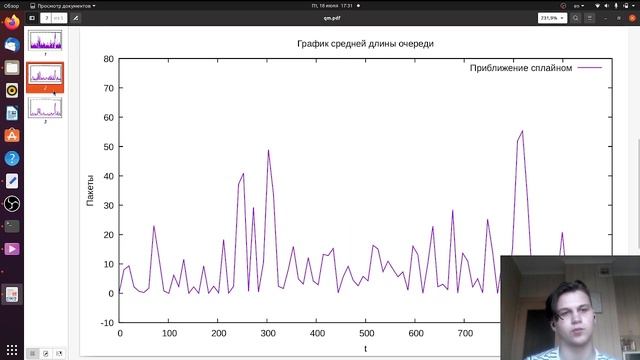The height and width of the screenshot is (360, 640).
Task: Open the annotation pencil tool in toolbar
Action: point(76,18)
